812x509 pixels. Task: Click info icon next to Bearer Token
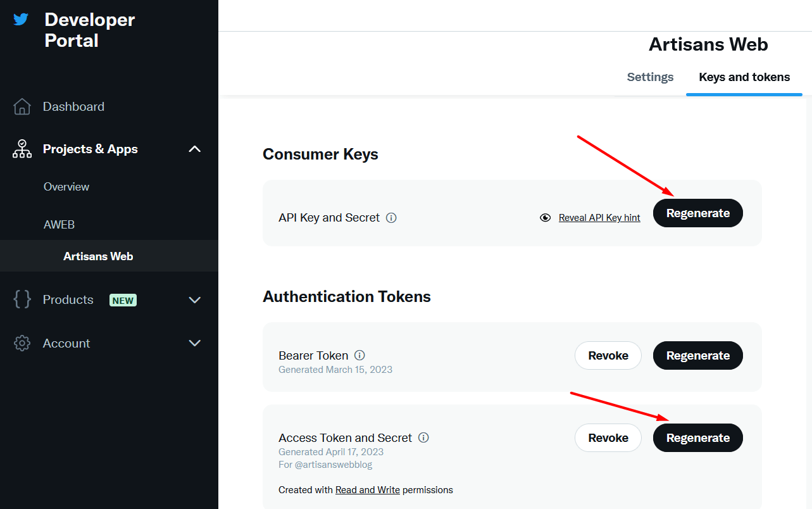pos(359,355)
